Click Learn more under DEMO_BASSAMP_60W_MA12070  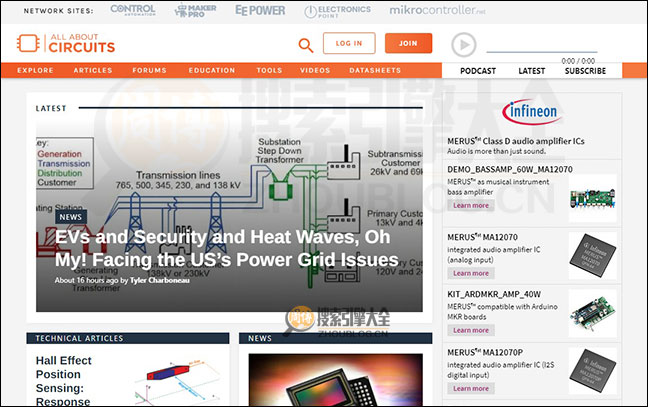click(x=471, y=205)
